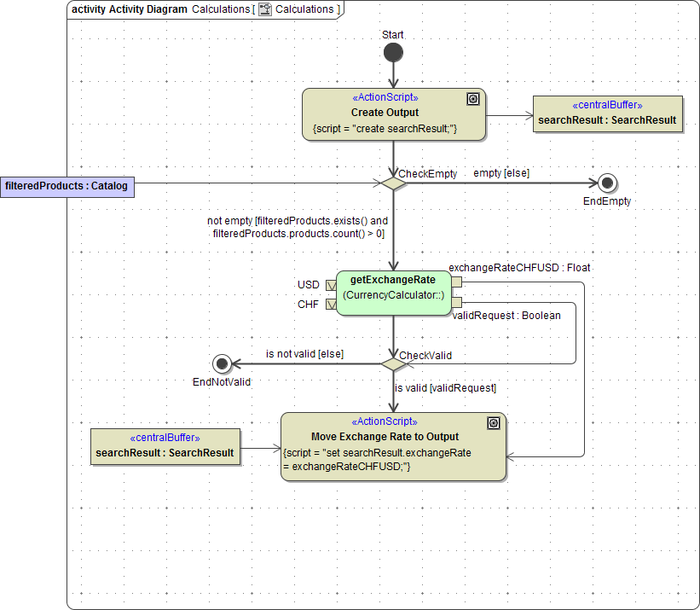The width and height of the screenshot is (700, 610).
Task: Click the 'empty [else]' guard label
Action: coord(501,173)
